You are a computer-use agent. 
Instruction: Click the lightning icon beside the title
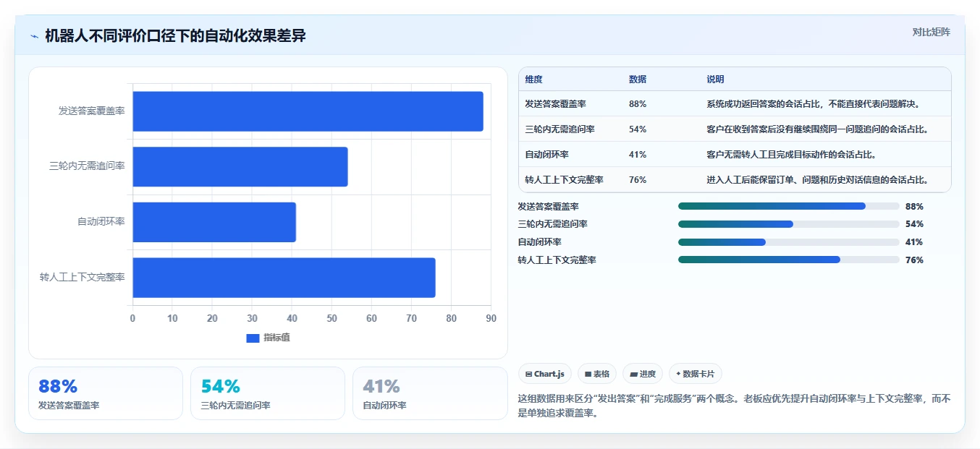click(34, 36)
